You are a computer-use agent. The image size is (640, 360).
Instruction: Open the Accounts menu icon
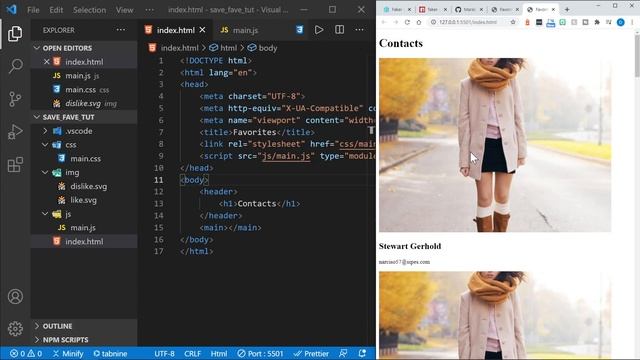(15, 296)
